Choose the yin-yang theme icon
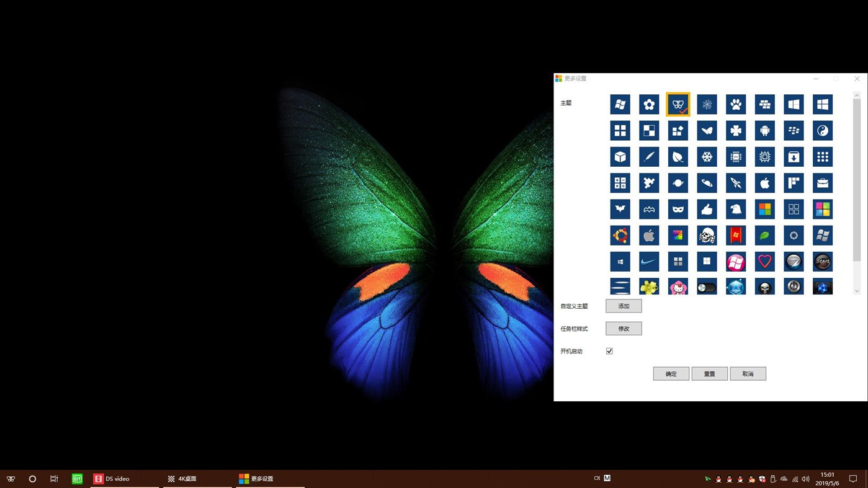The height and width of the screenshot is (488, 868). coord(823,130)
